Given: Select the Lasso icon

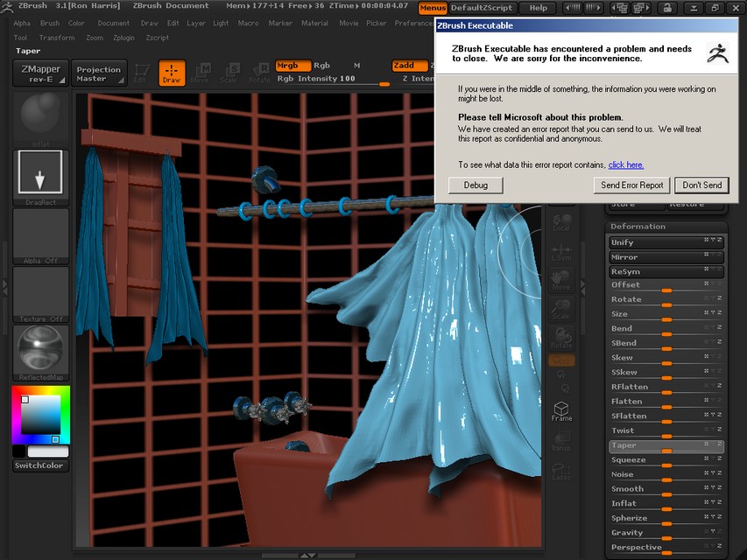Looking at the screenshot, I should (561, 471).
